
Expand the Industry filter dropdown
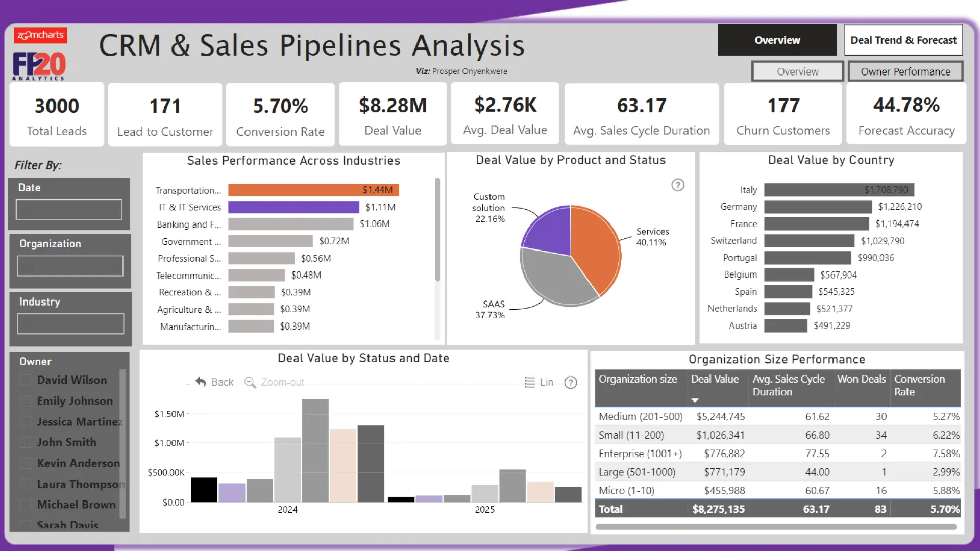(x=70, y=324)
